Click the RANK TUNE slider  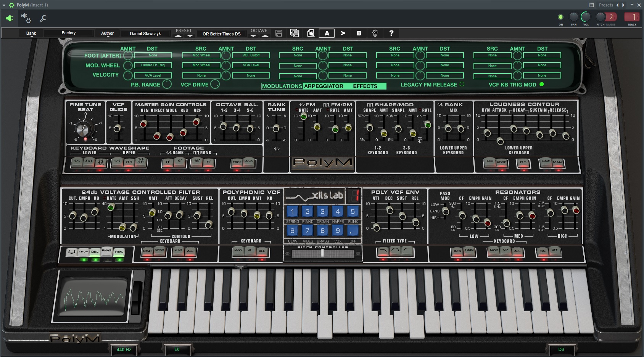click(275, 128)
